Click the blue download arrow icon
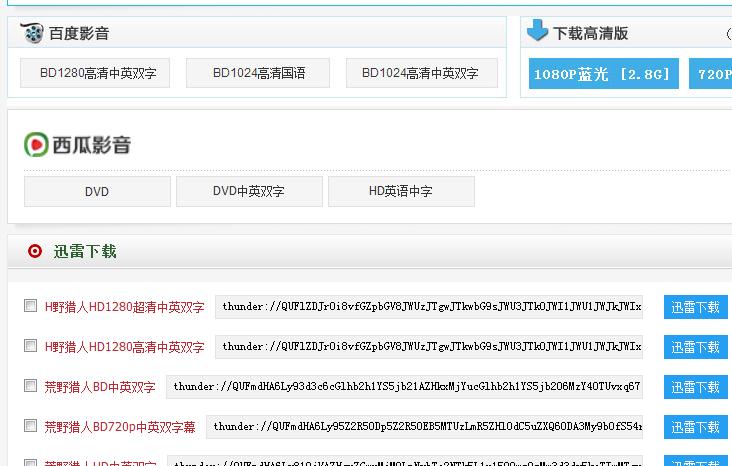This screenshot has height=466, width=732. tap(537, 30)
